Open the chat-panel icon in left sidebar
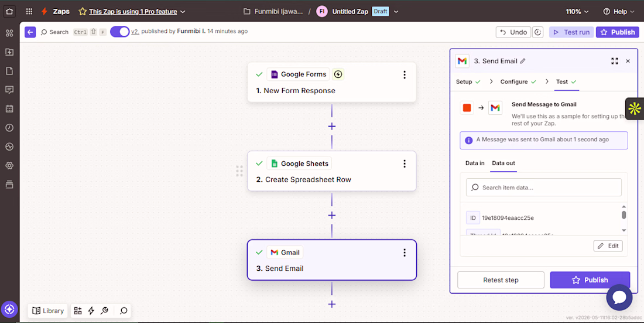The height and width of the screenshot is (323, 644). click(x=9, y=90)
